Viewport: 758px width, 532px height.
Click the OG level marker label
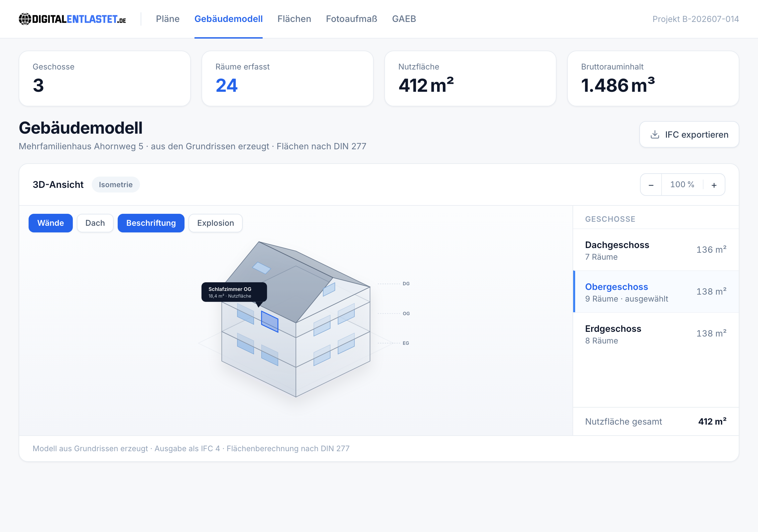[x=406, y=314]
